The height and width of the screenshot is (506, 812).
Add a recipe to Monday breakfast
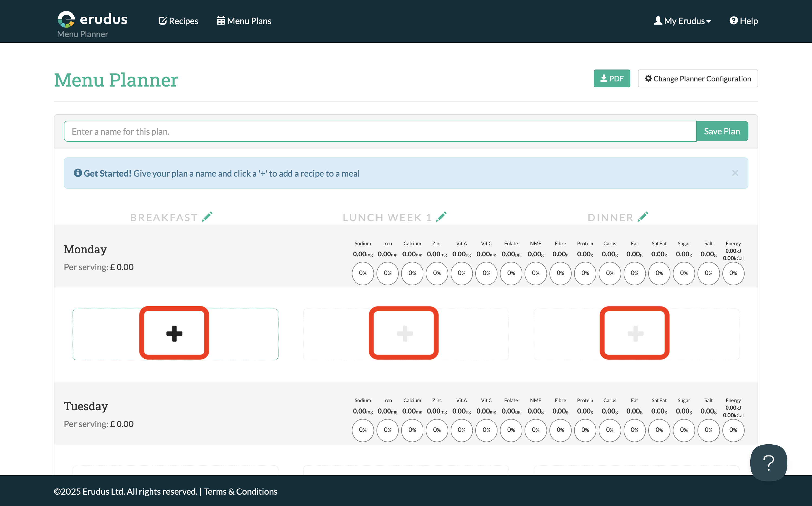[175, 333]
